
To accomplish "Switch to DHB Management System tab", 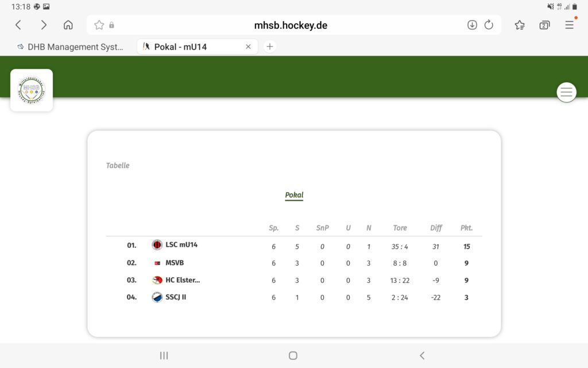I will (x=71, y=47).
